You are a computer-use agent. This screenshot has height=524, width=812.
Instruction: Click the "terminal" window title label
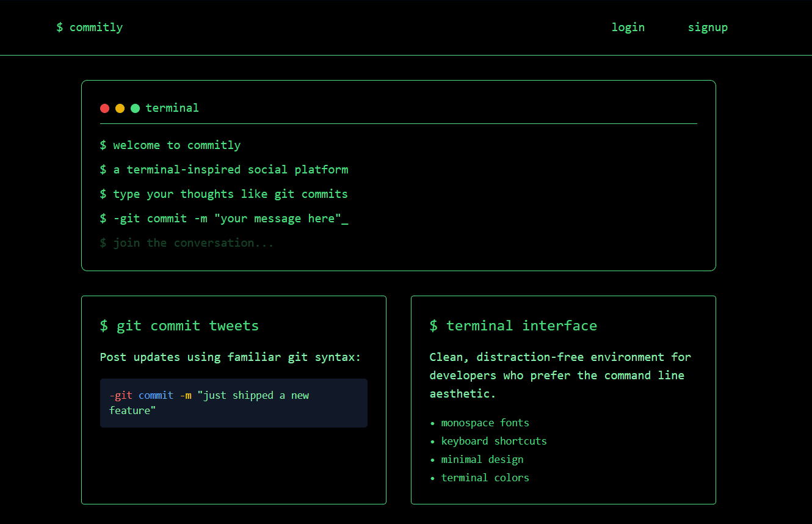[172, 108]
